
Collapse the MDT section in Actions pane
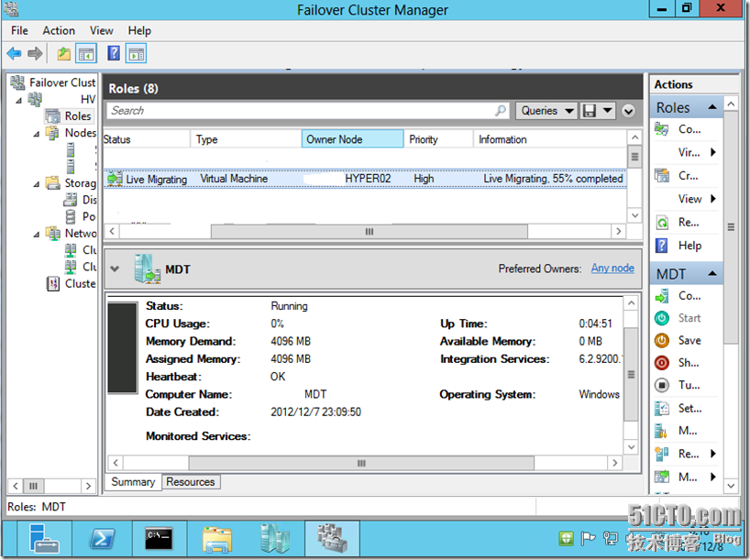tap(712, 273)
